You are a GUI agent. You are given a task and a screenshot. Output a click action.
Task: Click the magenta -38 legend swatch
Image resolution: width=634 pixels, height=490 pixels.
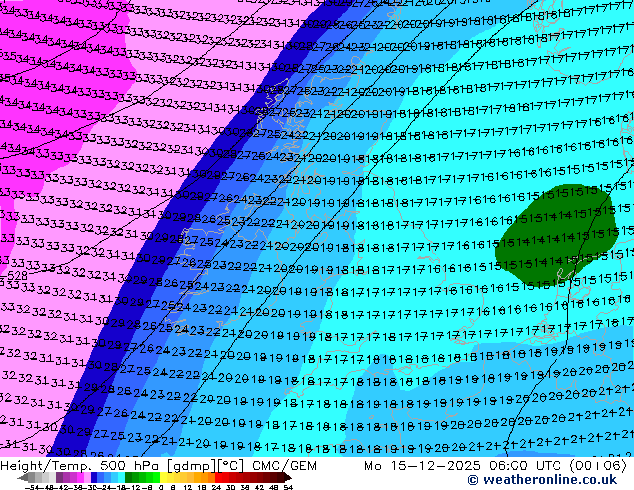(80, 477)
